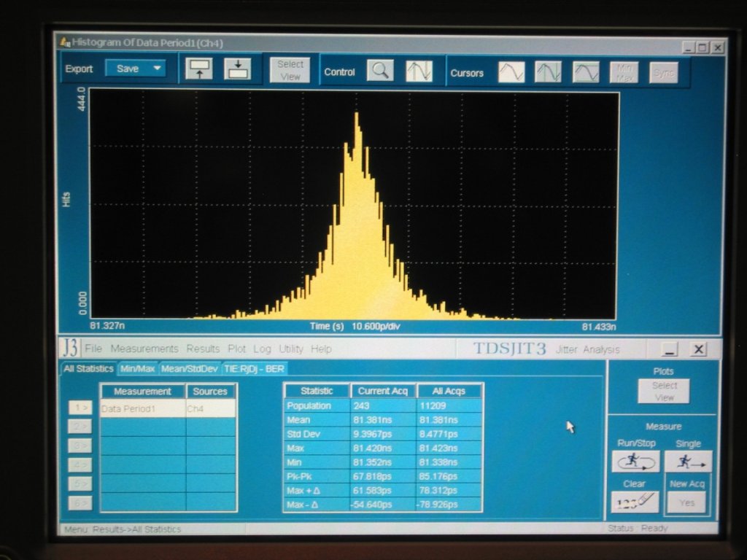747x560 pixels.
Task: Select the horizontal cursors icon
Action: [x=585, y=71]
